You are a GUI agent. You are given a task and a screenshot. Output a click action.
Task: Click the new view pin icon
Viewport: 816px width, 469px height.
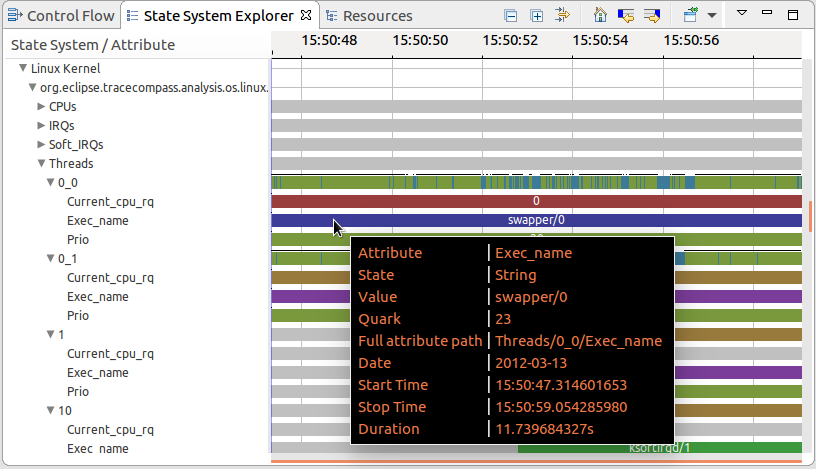690,16
